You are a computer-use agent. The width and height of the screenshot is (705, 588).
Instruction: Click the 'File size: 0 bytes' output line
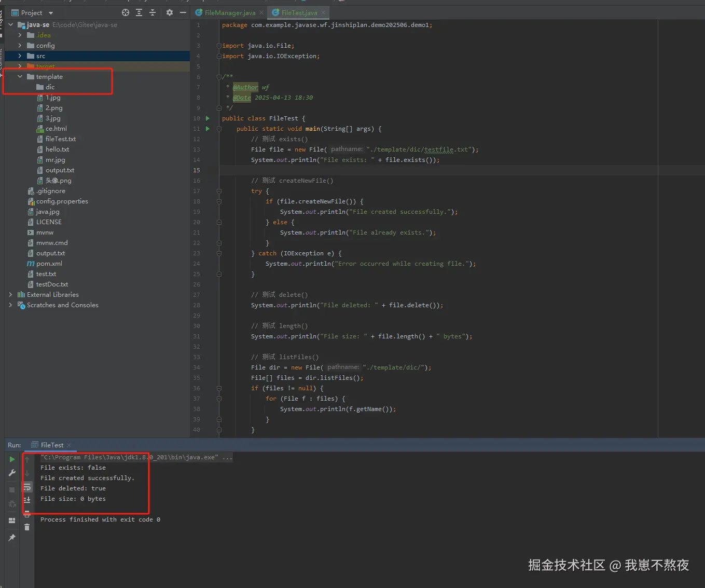(73, 499)
